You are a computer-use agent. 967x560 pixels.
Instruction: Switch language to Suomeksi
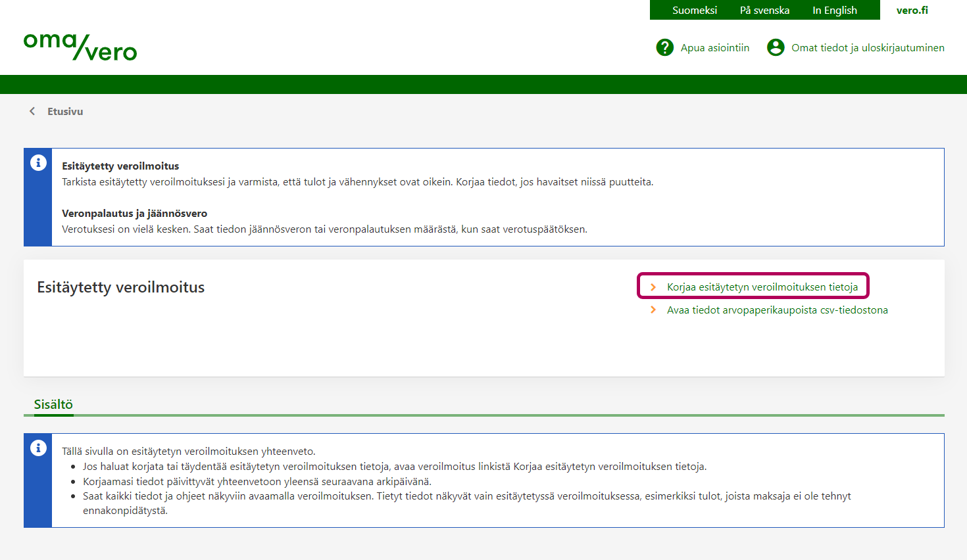click(x=694, y=11)
